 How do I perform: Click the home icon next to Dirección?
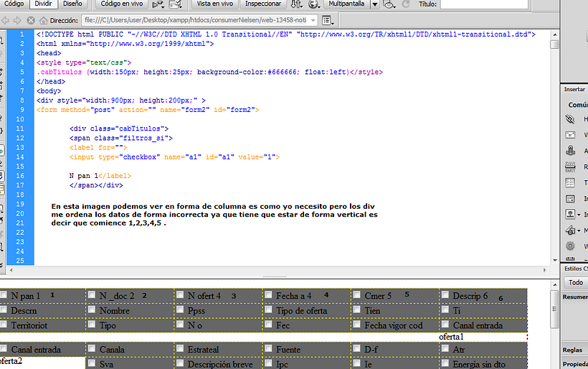click(x=44, y=20)
